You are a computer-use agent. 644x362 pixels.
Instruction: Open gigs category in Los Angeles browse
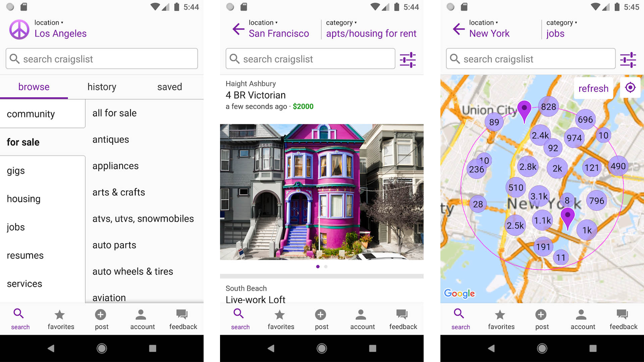[16, 170]
